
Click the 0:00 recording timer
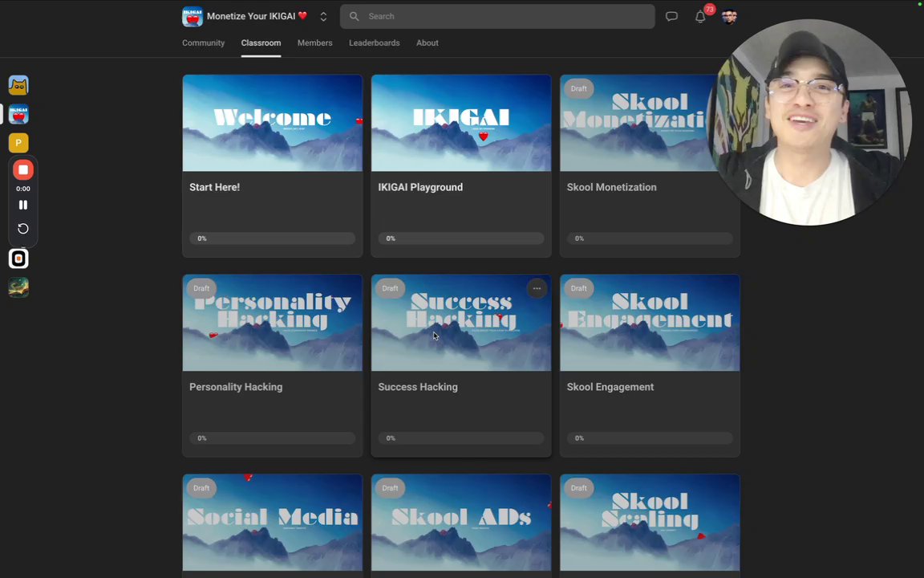pos(23,189)
